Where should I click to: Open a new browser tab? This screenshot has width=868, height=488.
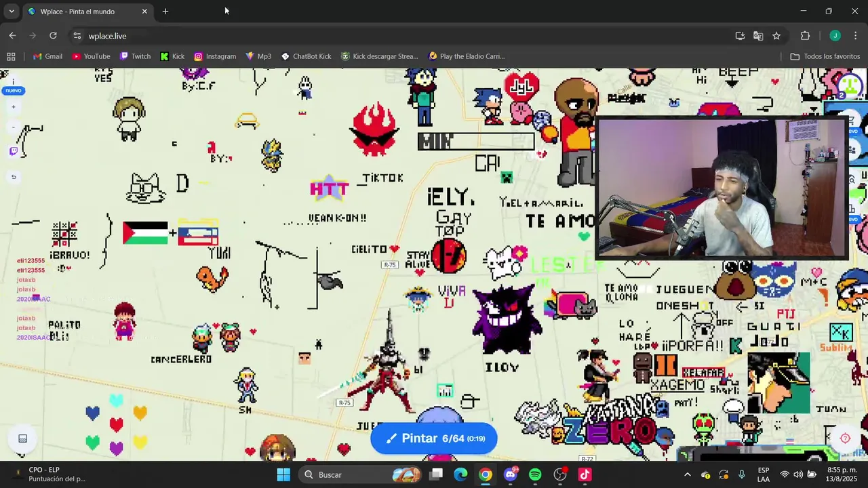tap(165, 12)
